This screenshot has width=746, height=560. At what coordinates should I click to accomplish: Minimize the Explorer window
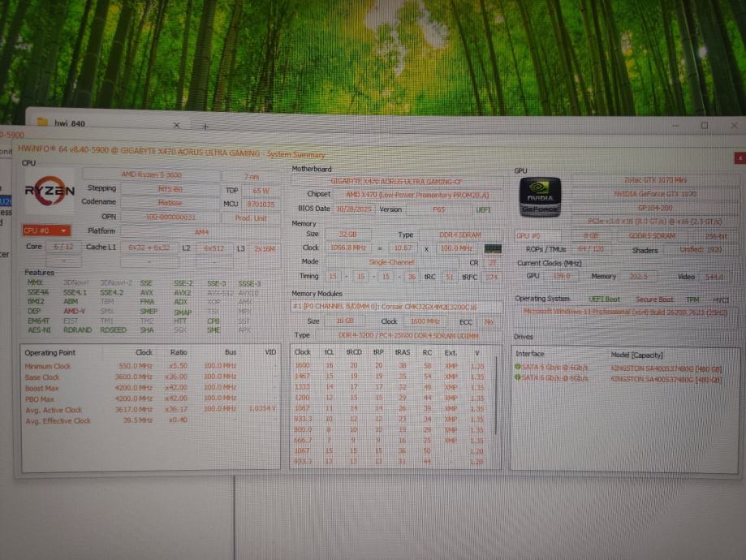click(676, 126)
